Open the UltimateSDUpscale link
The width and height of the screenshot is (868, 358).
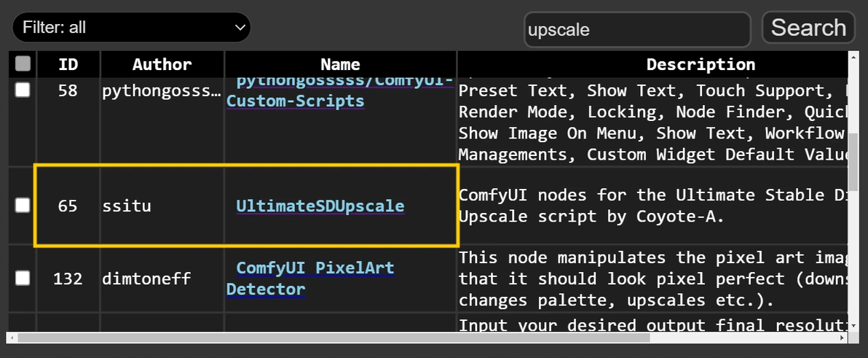tap(320, 206)
